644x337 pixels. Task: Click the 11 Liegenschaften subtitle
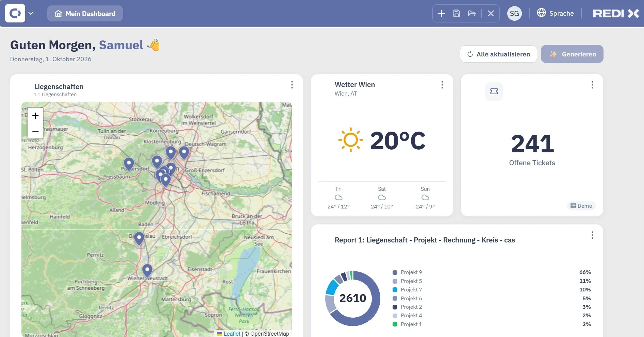pyautogui.click(x=55, y=95)
